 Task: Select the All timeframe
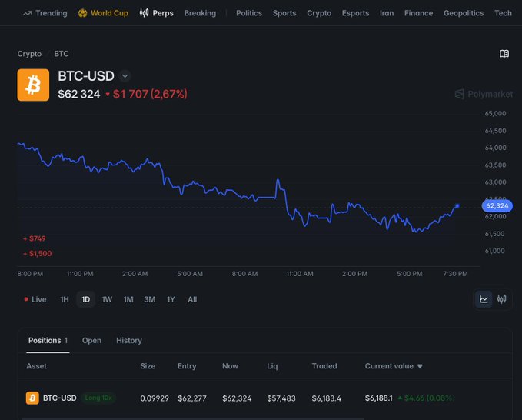point(192,299)
